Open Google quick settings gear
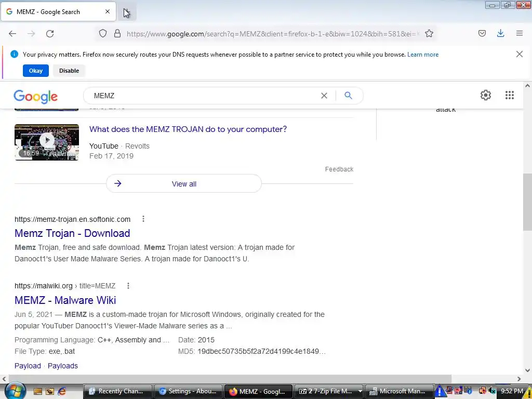 (x=486, y=95)
